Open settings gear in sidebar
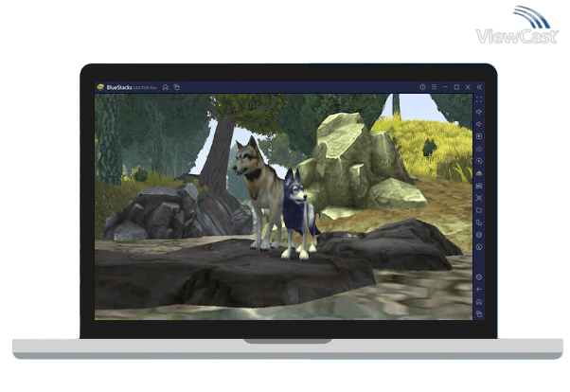Image resolution: width=570 pixels, height=392 pixels. 479,277
